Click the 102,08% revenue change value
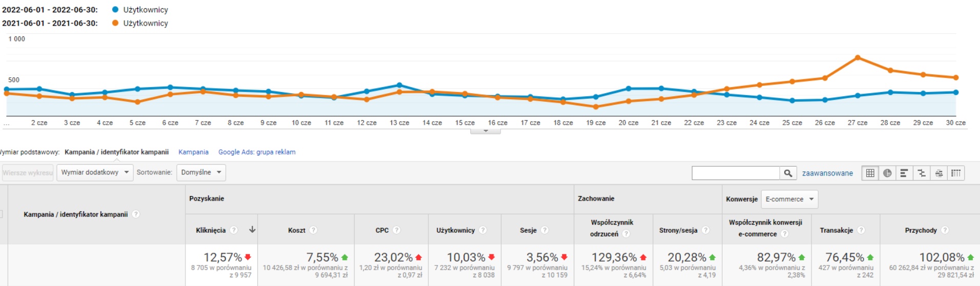Image resolution: width=980 pixels, height=286 pixels. (942, 257)
